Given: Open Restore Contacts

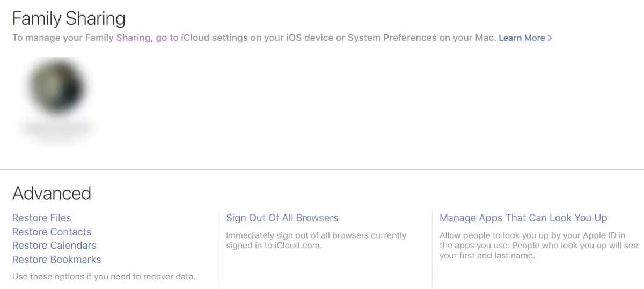Looking at the screenshot, I should (52, 232).
